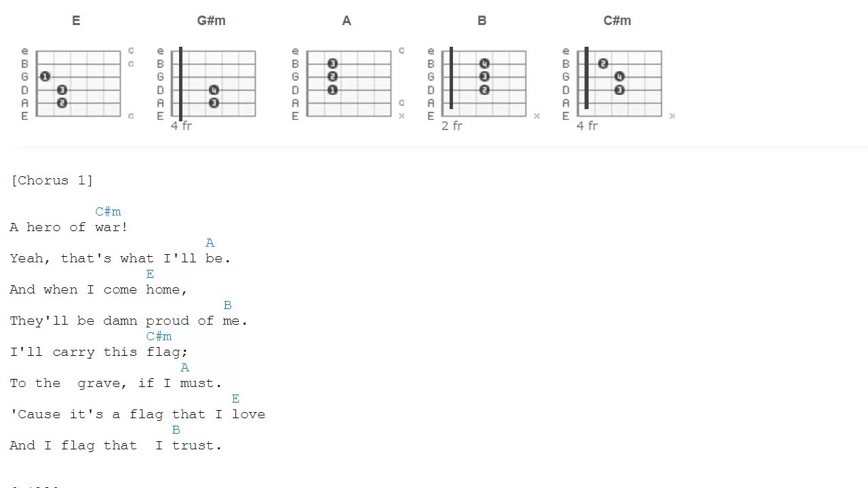
Task: Click the lyric line "I'll carry this flag;"
Action: (x=98, y=352)
